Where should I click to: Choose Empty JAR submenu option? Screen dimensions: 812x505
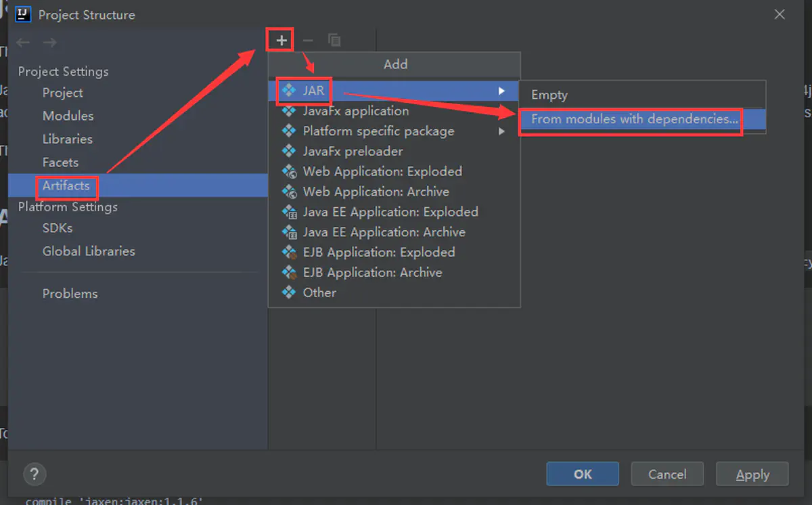[x=642, y=95]
